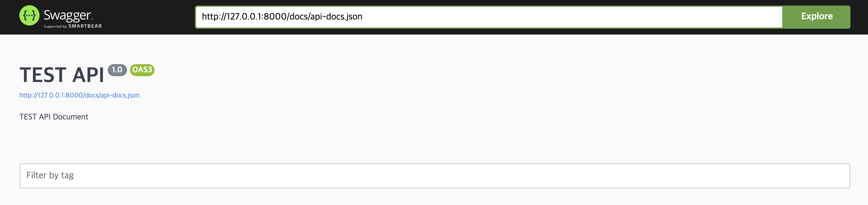Click the Swagger wordmark in header

[68, 16]
